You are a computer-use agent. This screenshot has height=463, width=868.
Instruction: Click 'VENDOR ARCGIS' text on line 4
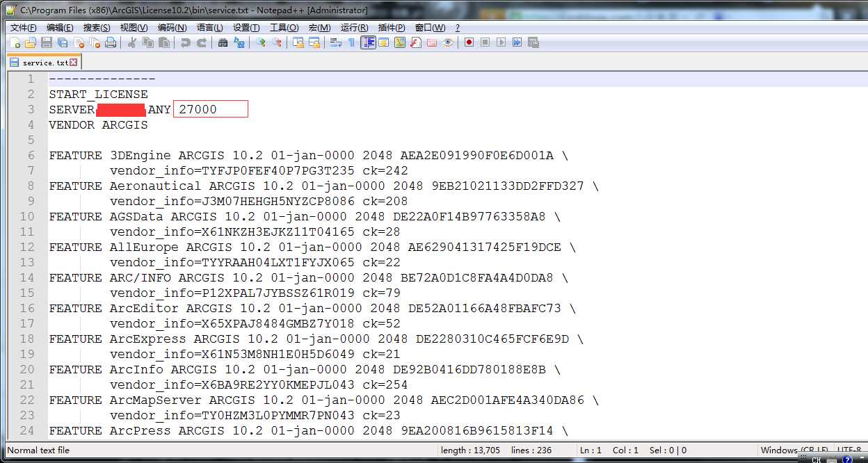(98, 124)
